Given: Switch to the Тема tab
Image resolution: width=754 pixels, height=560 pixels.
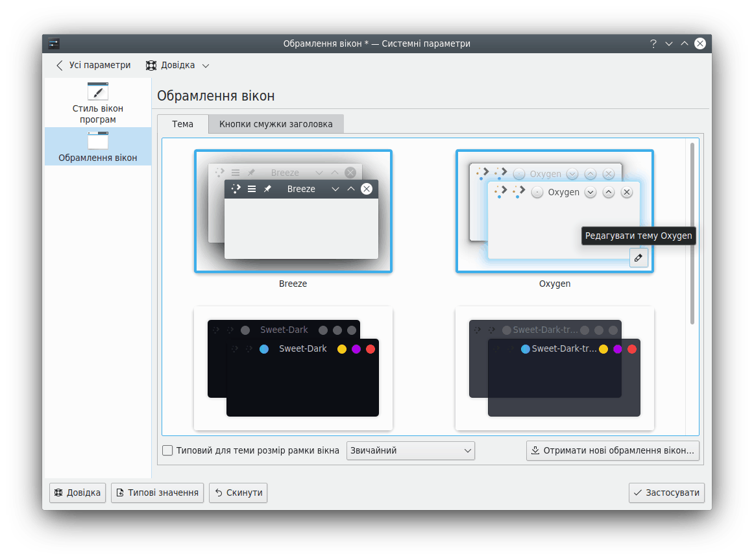Looking at the screenshot, I should (182, 124).
